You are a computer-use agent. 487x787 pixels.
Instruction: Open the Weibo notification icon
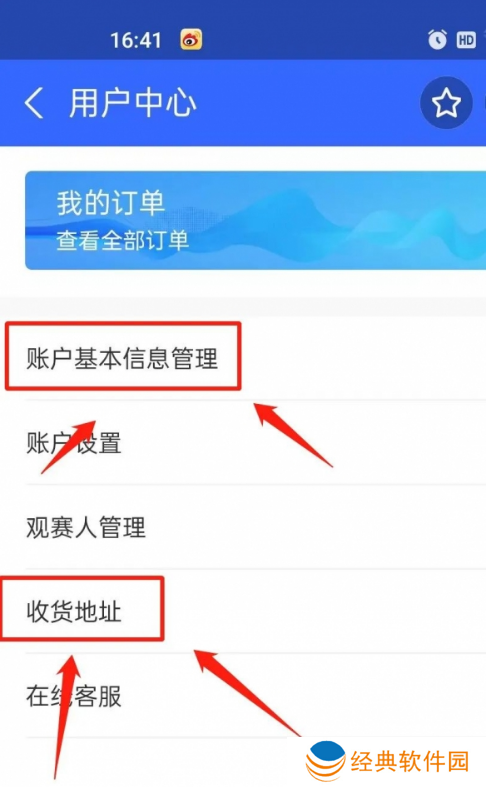coord(191,40)
